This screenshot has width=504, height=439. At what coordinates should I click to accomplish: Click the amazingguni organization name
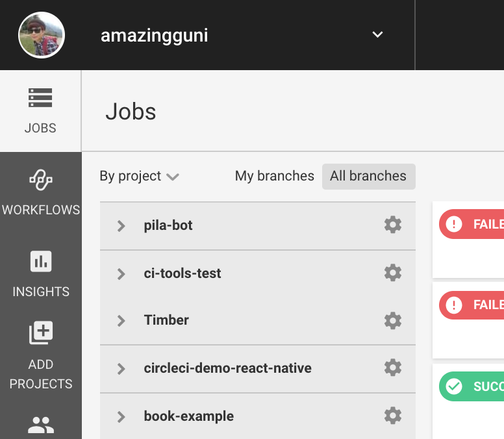point(155,35)
